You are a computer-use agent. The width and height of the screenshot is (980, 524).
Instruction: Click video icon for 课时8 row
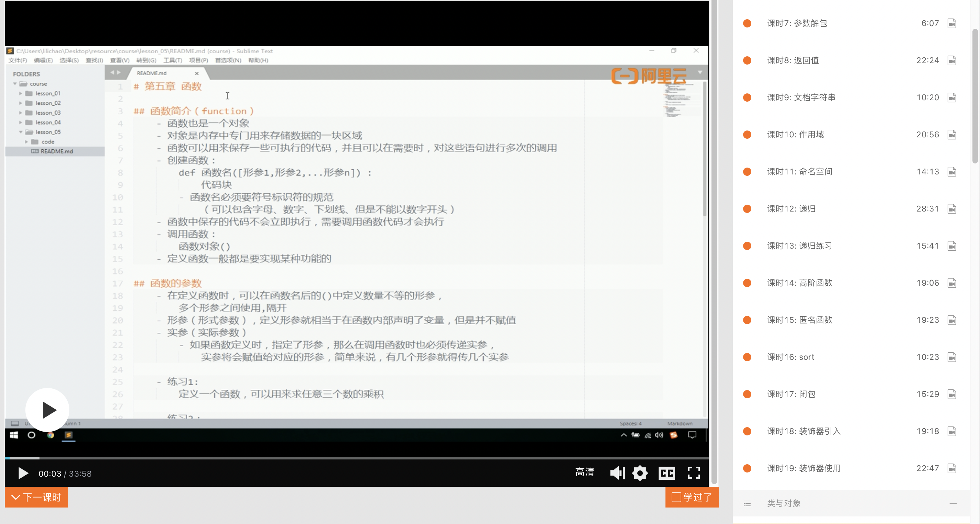point(951,60)
